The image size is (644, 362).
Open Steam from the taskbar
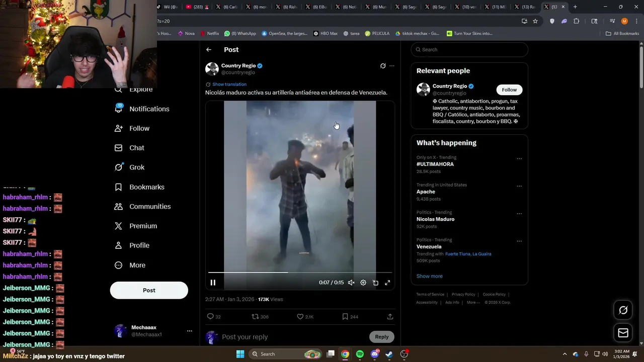(389, 354)
